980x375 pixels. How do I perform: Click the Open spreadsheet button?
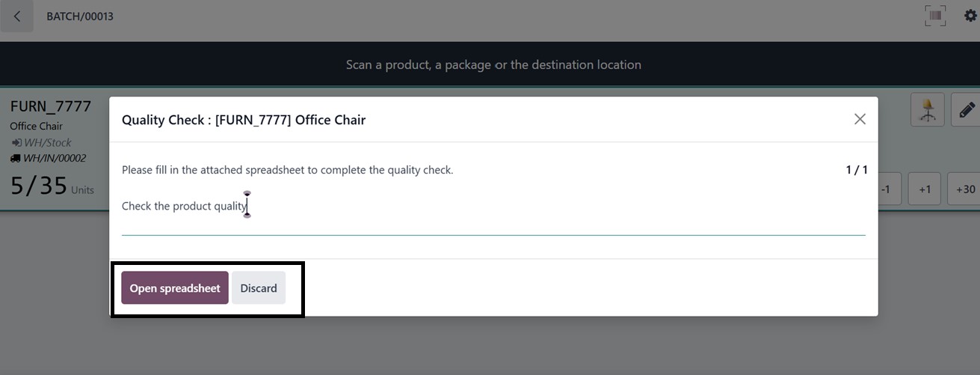[175, 288]
